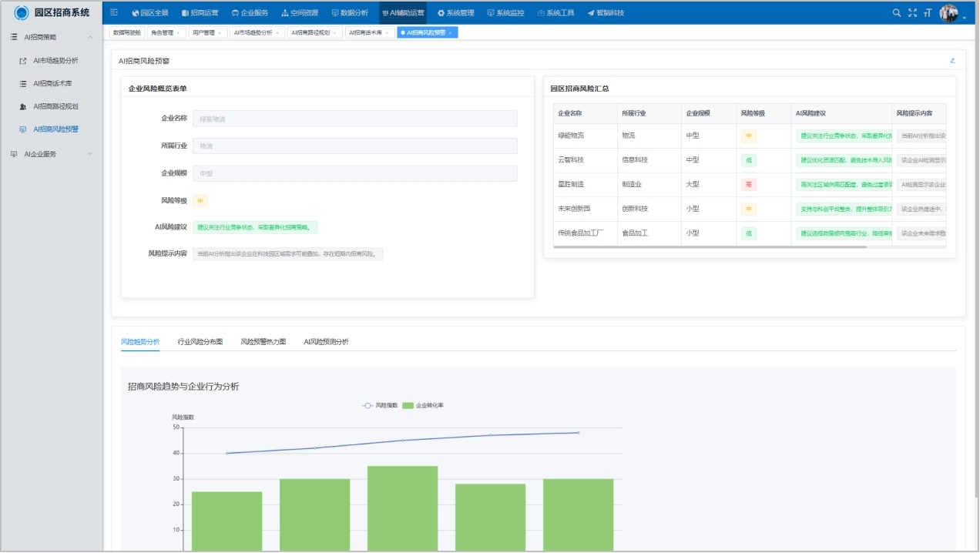Open 系统管理 in top navigation
The height and width of the screenshot is (553, 980).
click(x=456, y=13)
